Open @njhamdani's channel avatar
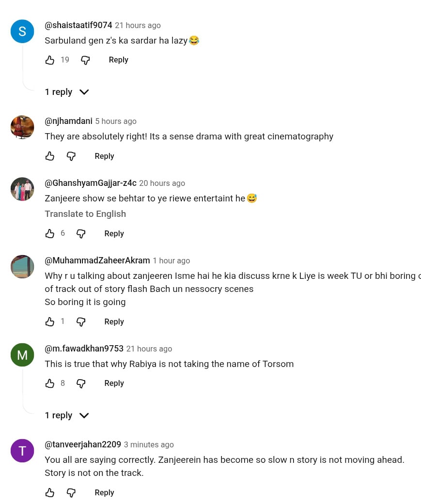Image resolution: width=421 pixels, height=504 pixels. 22,127
